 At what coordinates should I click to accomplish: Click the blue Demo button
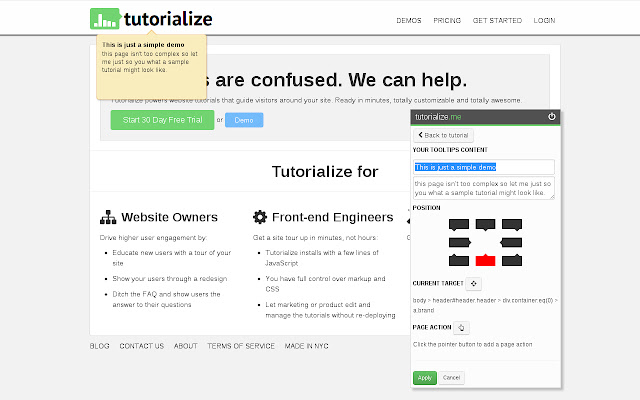click(x=244, y=120)
